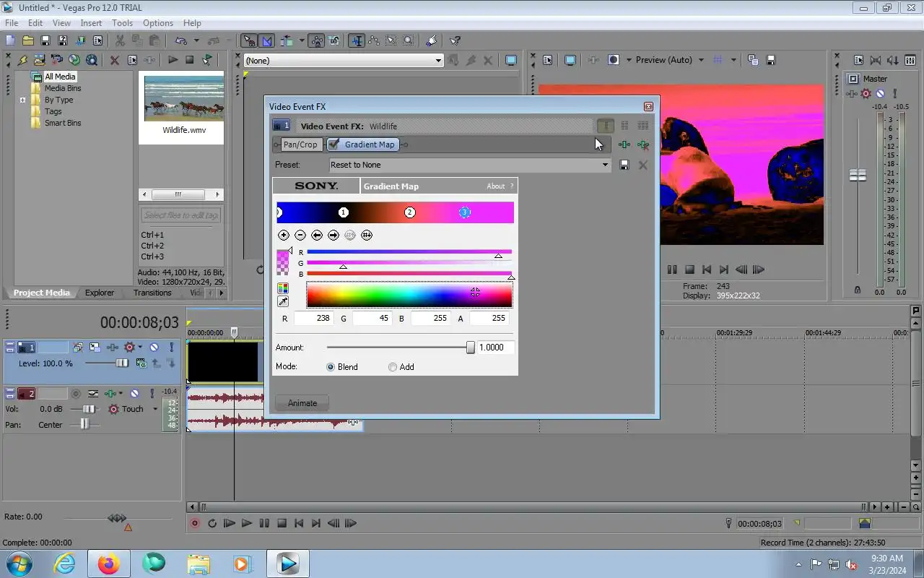This screenshot has height=578, width=924.
Task: Click the Cut scissors icon in the main toolbar
Action: [x=120, y=40]
